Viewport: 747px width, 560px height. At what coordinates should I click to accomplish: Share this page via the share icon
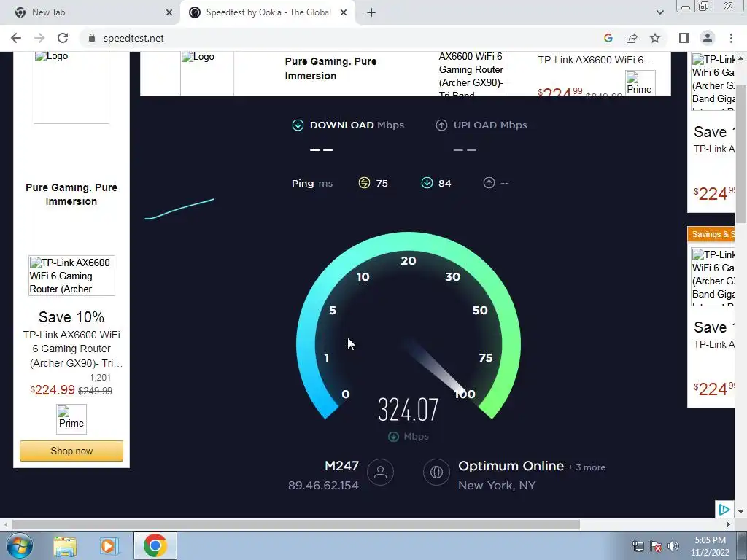632,38
